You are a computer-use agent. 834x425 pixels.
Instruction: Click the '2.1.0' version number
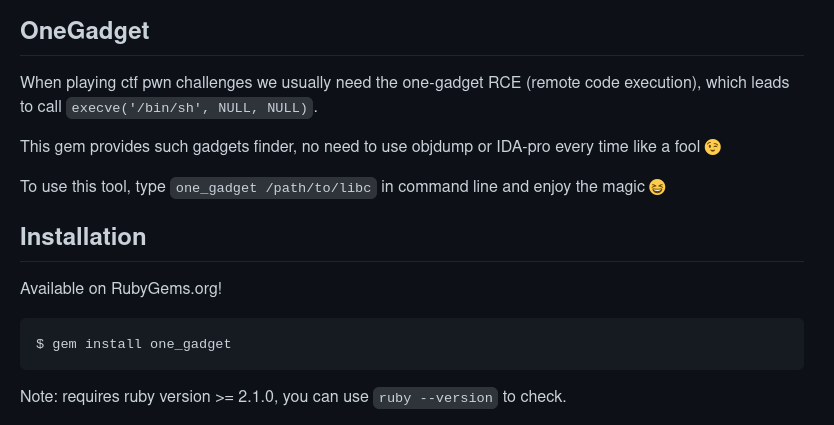pyautogui.click(x=258, y=397)
